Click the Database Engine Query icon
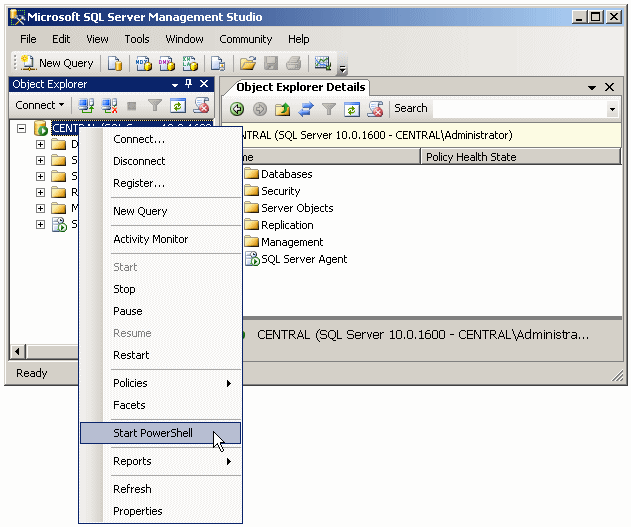Image resolution: width=631 pixels, height=527 pixels. coord(115,63)
